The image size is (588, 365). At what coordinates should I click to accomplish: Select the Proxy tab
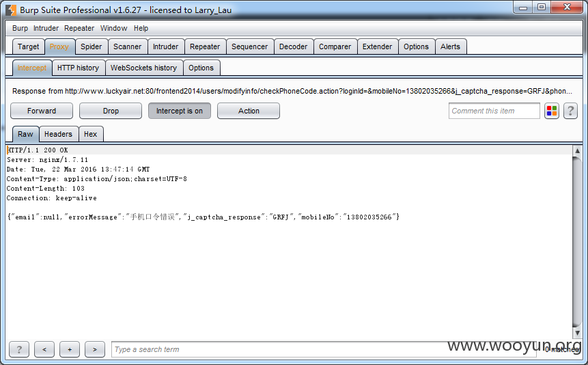click(x=59, y=46)
